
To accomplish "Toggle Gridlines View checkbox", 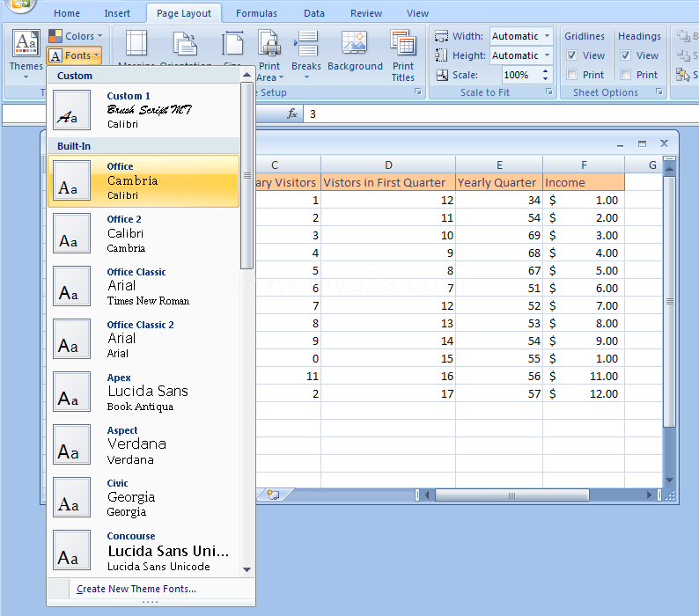I will click(571, 55).
